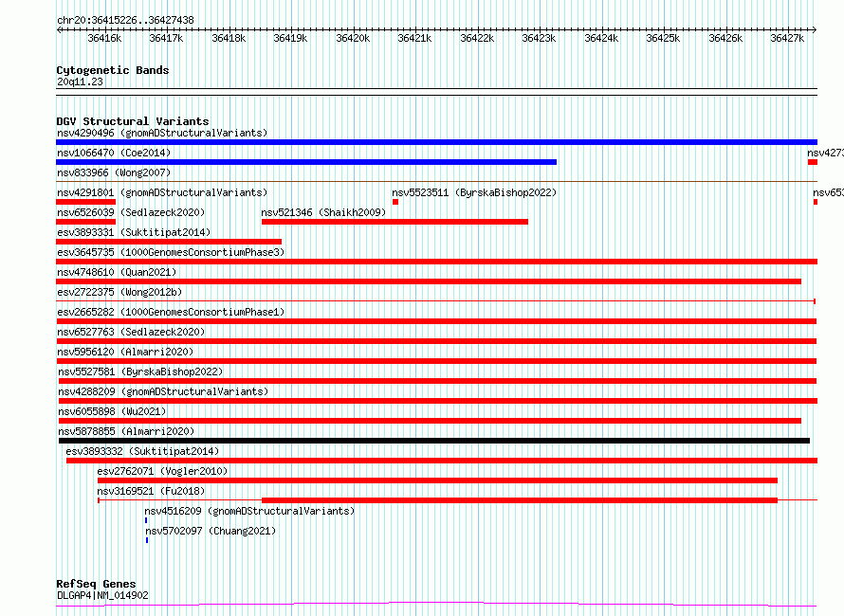The width and height of the screenshot is (844, 616).
Task: Select the RefSeq Genes track title
Action: click(96, 584)
